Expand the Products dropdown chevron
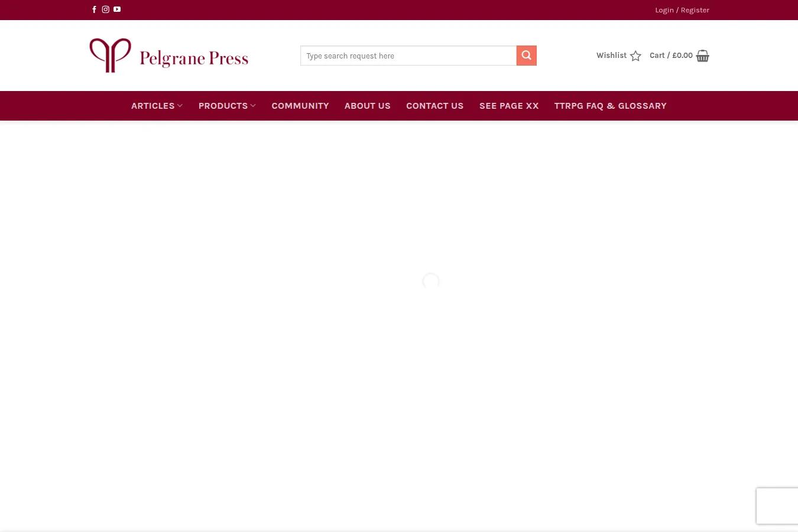 253,106
